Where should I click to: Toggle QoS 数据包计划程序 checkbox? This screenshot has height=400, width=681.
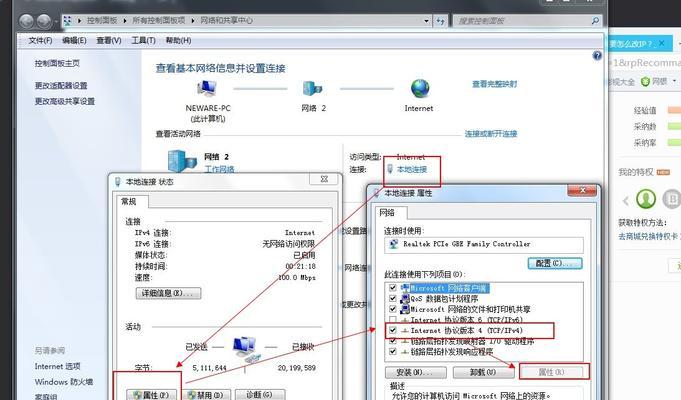tap(393, 299)
